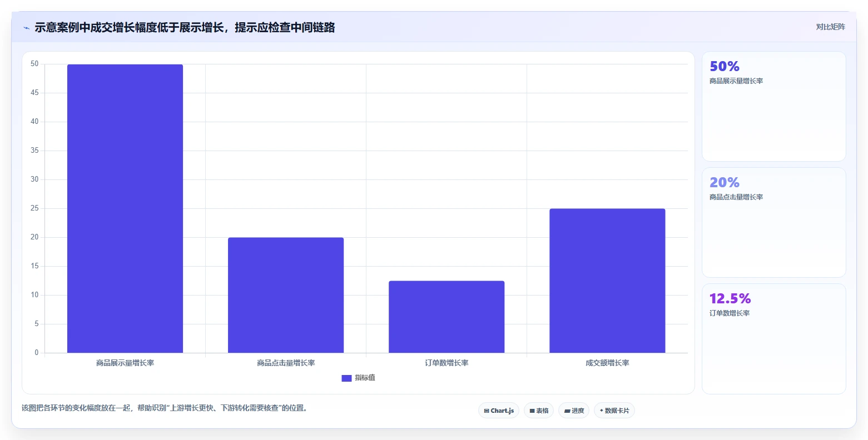Click the axis label 订单数增长率
This screenshot has width=868, height=440.
447,363
